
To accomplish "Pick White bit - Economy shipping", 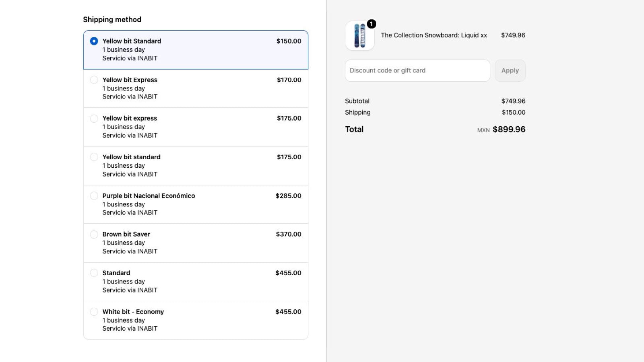I will pyautogui.click(x=94, y=312).
